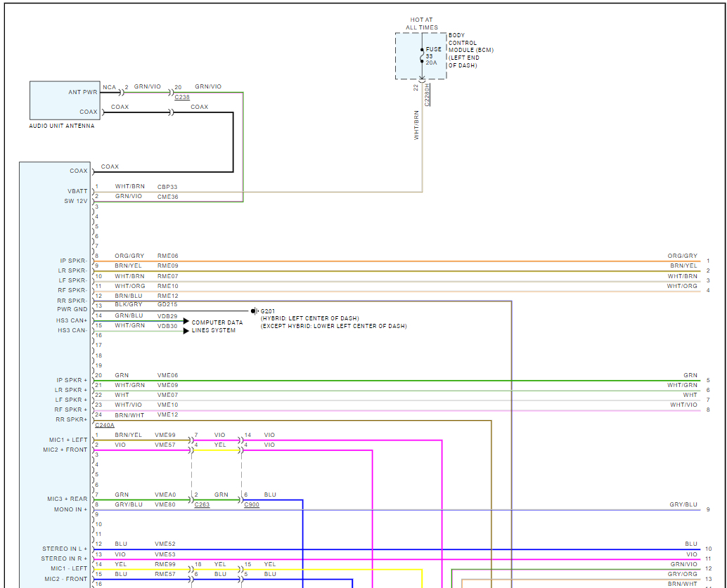727x588 pixels.
Task: Click the C263 connector link
Action: 202,504
